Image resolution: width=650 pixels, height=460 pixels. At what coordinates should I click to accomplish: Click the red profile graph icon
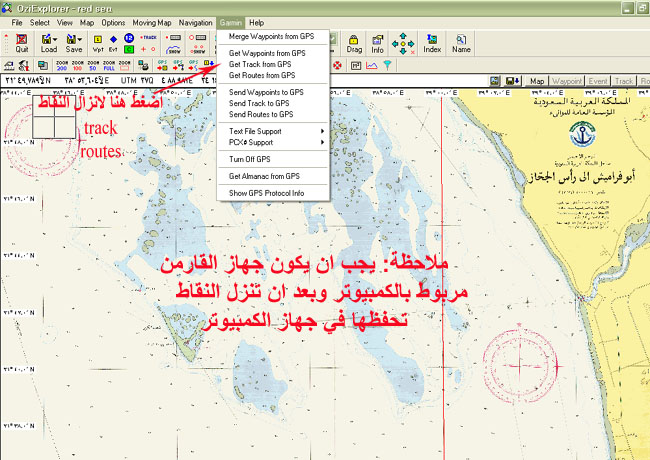(x=371, y=65)
